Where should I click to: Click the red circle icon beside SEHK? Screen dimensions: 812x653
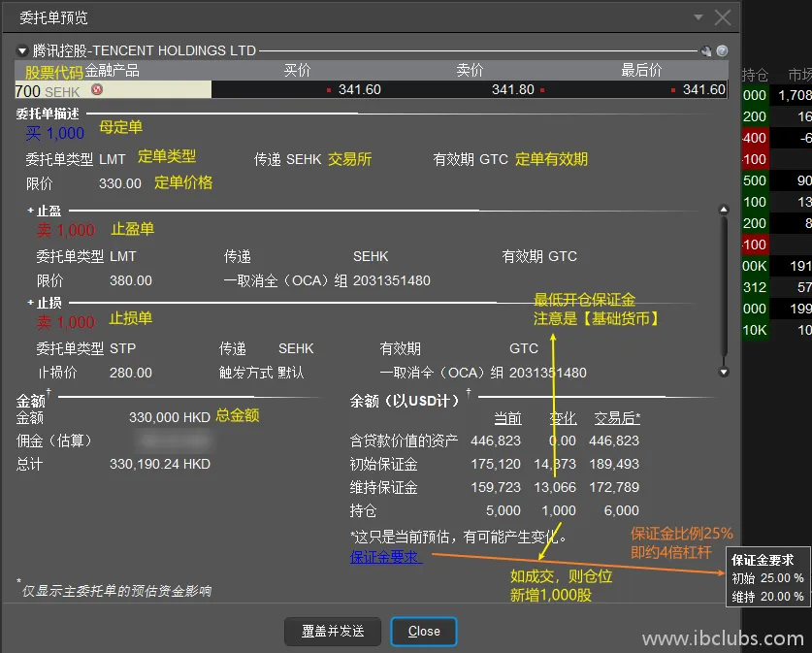coord(96,89)
